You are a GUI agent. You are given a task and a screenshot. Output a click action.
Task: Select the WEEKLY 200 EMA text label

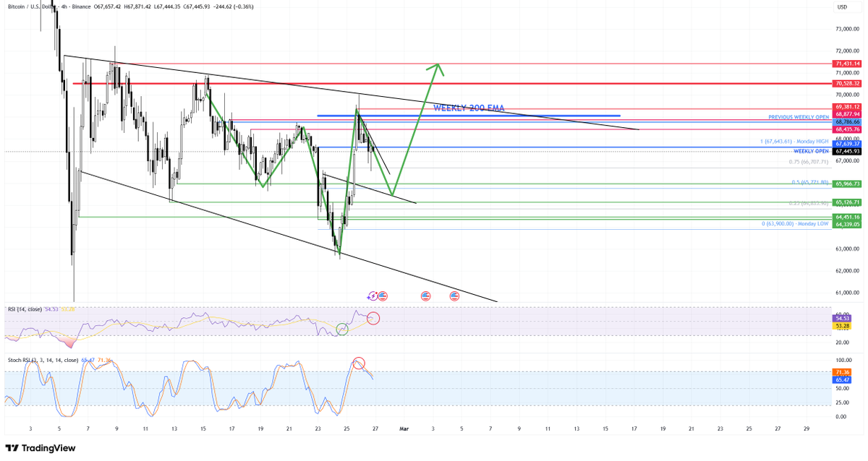click(469, 108)
